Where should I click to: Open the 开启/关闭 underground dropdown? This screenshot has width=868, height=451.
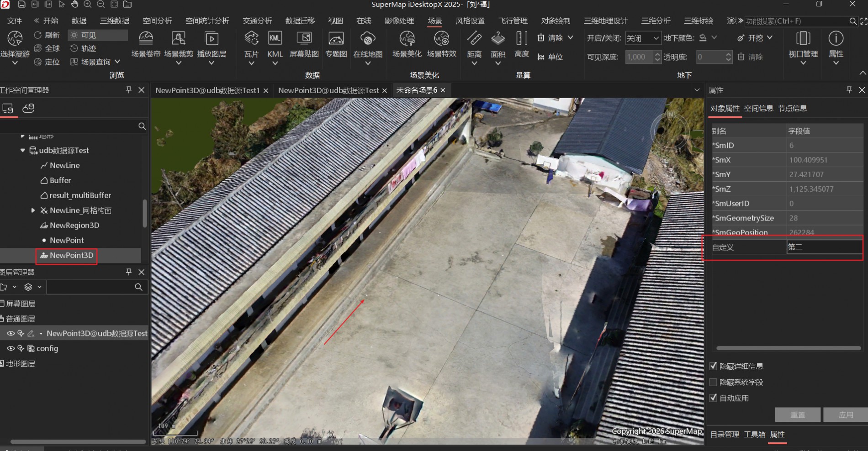coord(642,38)
